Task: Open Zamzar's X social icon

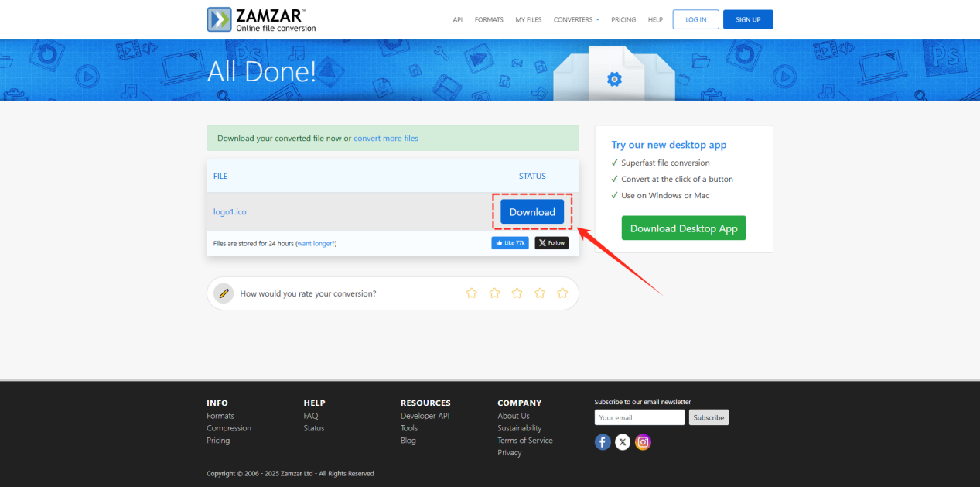Action: tap(623, 442)
